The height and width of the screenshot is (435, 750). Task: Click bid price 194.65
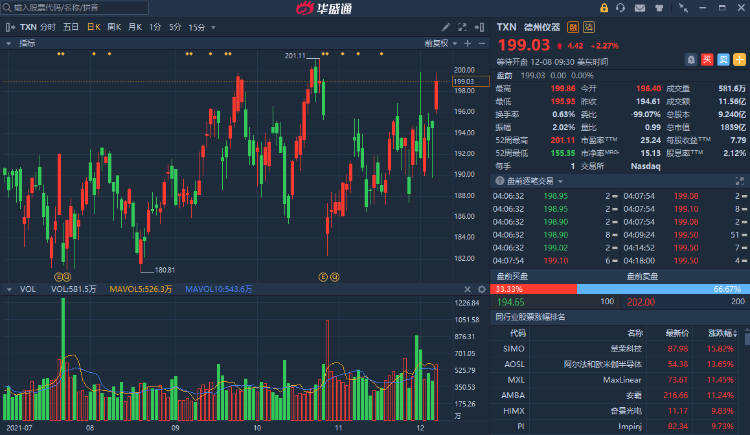(510, 302)
